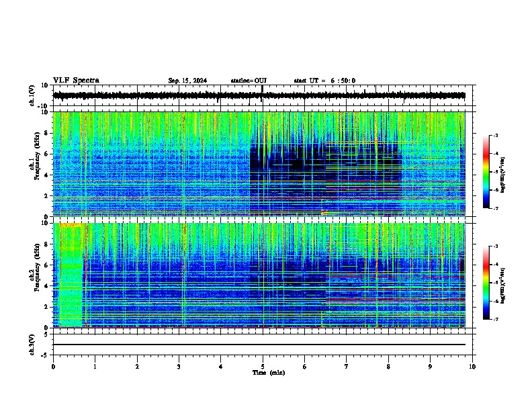Screen dimensions: 532x411
Task: Click time axis tick label '0'
Action: click(53, 367)
